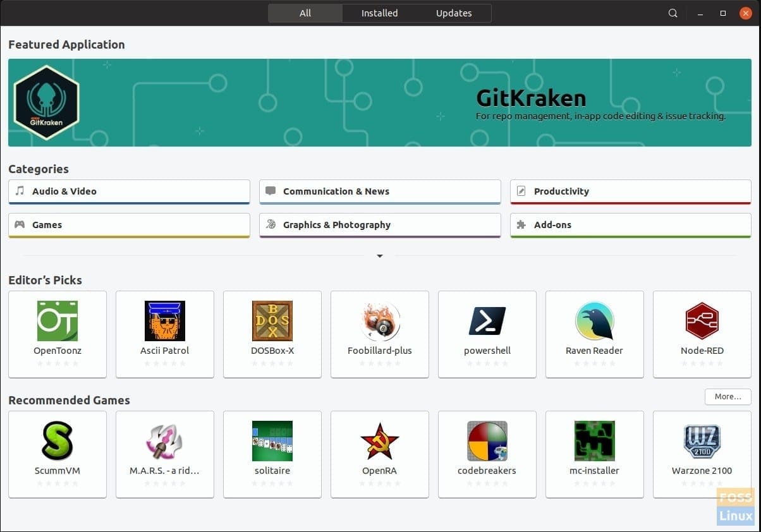
Task: Open the OpenToonz app icon
Action: (x=58, y=321)
